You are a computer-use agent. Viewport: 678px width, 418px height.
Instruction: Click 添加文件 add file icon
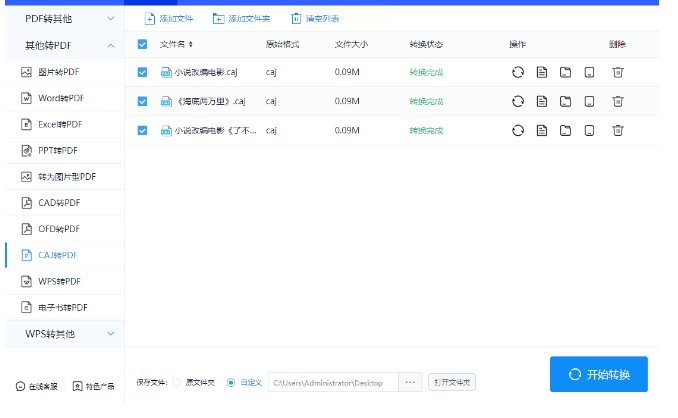tap(150, 19)
